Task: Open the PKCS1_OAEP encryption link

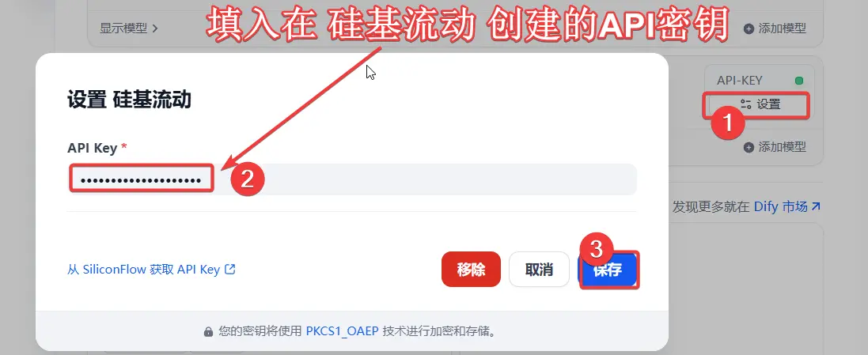Action: [342, 332]
